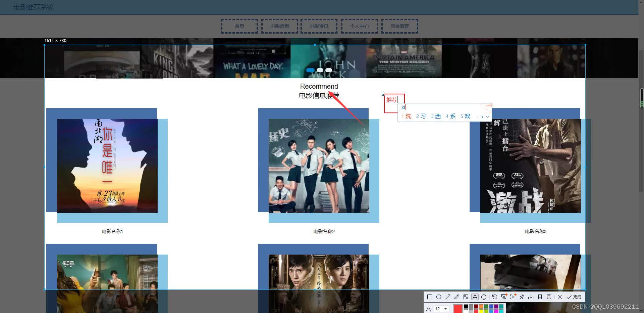Open the 激战 movie poster
Image resolution: width=644 pixels, height=313 pixels.
click(x=531, y=166)
